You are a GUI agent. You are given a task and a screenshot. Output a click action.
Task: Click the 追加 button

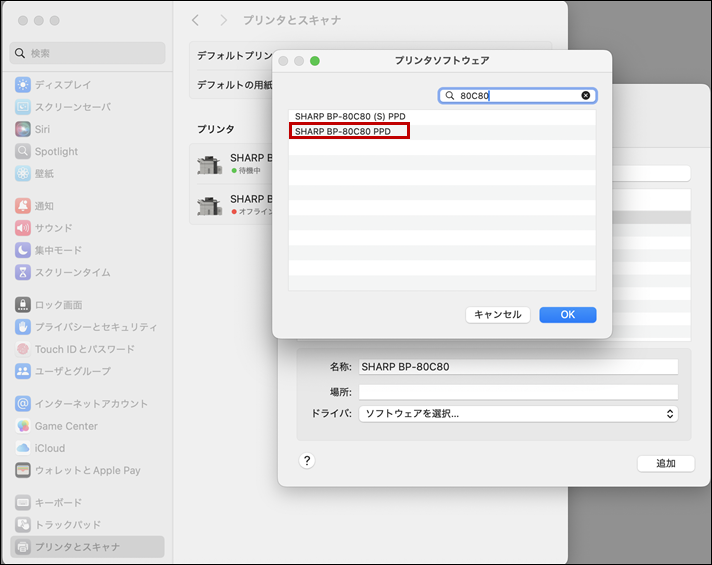666,463
